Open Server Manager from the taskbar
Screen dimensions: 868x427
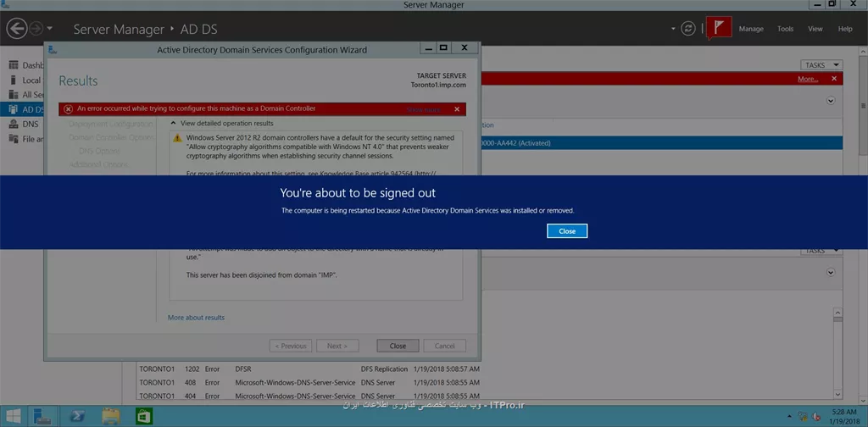(42, 416)
